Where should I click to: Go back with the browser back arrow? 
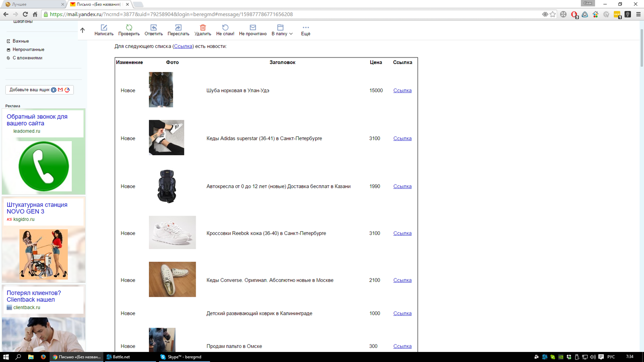point(6,14)
